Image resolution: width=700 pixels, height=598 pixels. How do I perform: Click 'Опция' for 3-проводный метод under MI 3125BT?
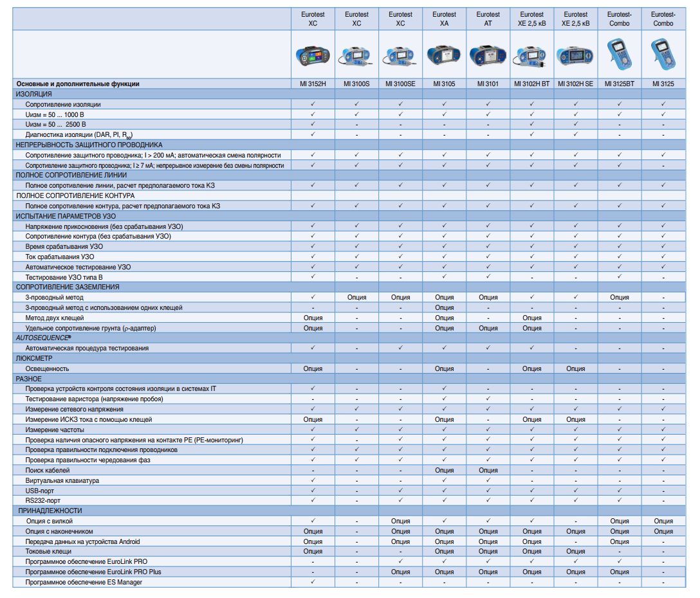620,298
